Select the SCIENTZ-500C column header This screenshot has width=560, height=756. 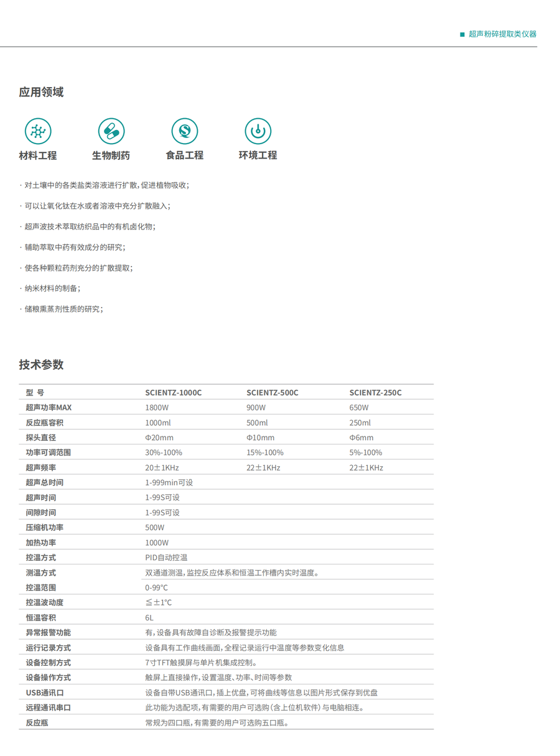click(x=273, y=393)
